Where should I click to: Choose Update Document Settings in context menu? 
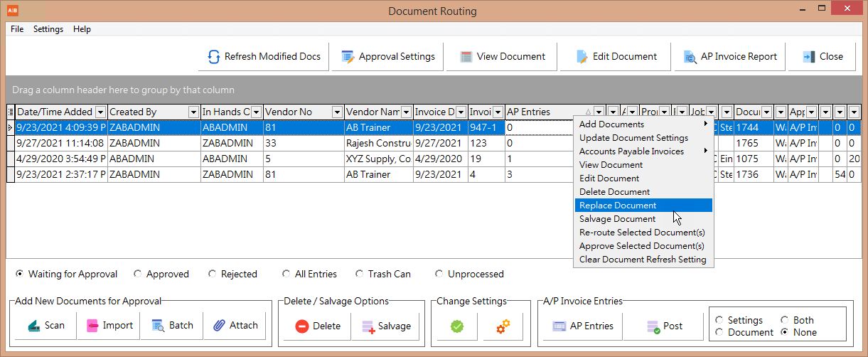pyautogui.click(x=643, y=138)
